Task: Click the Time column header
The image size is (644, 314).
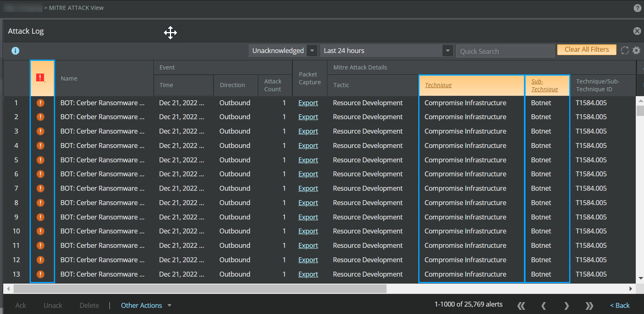Action: coord(183,85)
